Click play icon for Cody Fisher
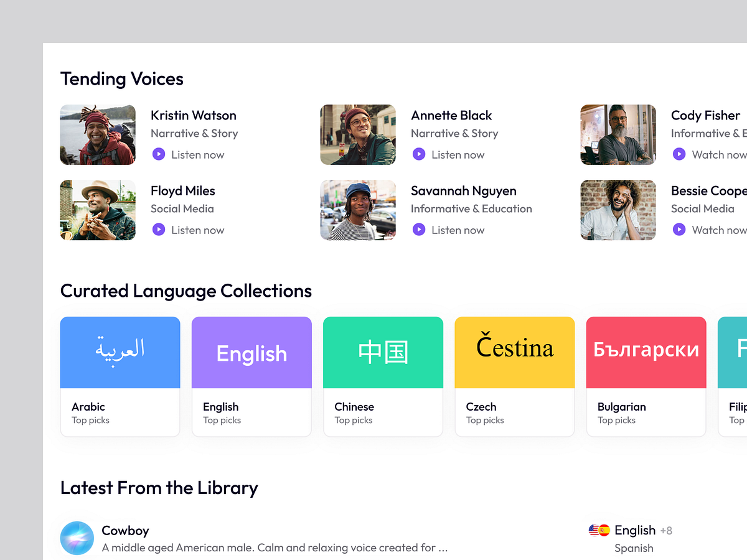This screenshot has width=747, height=560. pos(679,154)
